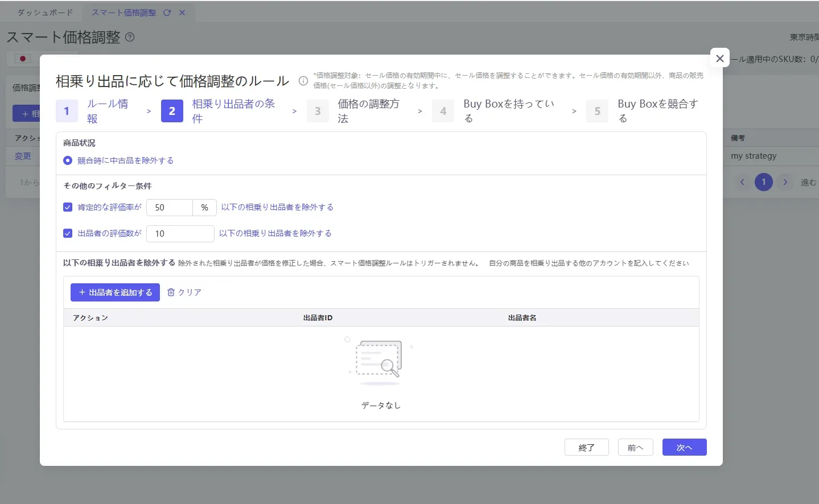Click 備考 column header in background table

click(x=738, y=138)
